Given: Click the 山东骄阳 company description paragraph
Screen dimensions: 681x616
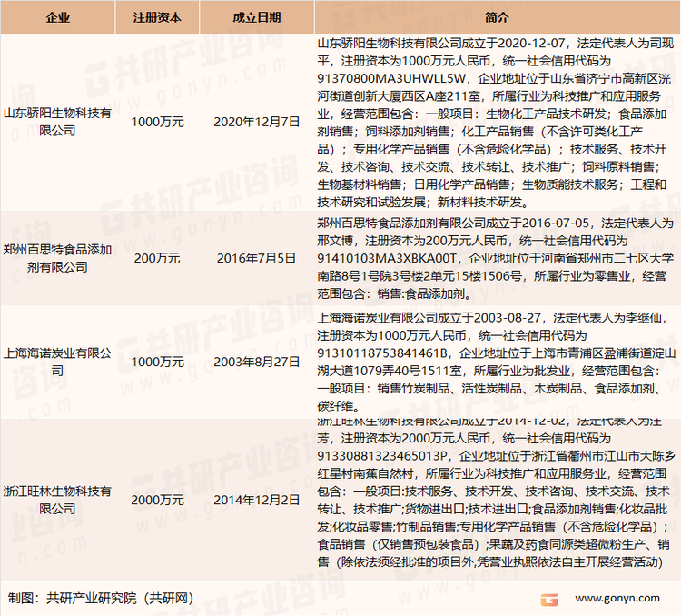Looking at the screenshot, I should coord(496,123).
